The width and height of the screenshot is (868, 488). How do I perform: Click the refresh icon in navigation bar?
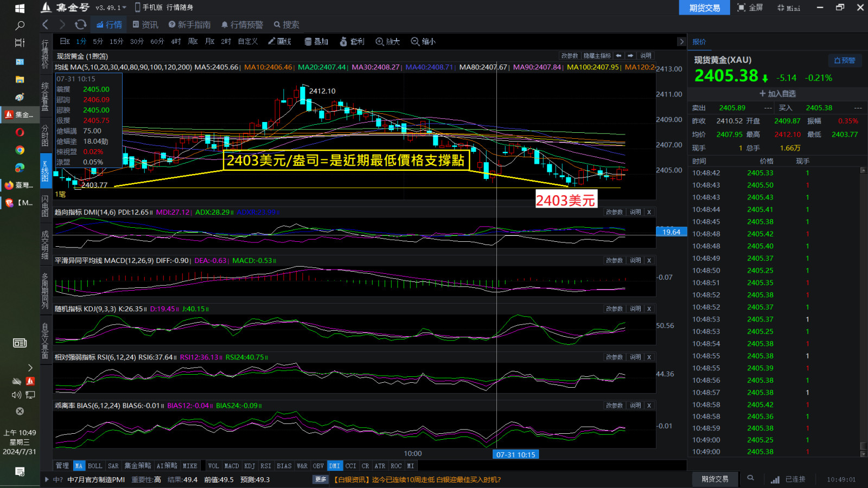pos(80,24)
